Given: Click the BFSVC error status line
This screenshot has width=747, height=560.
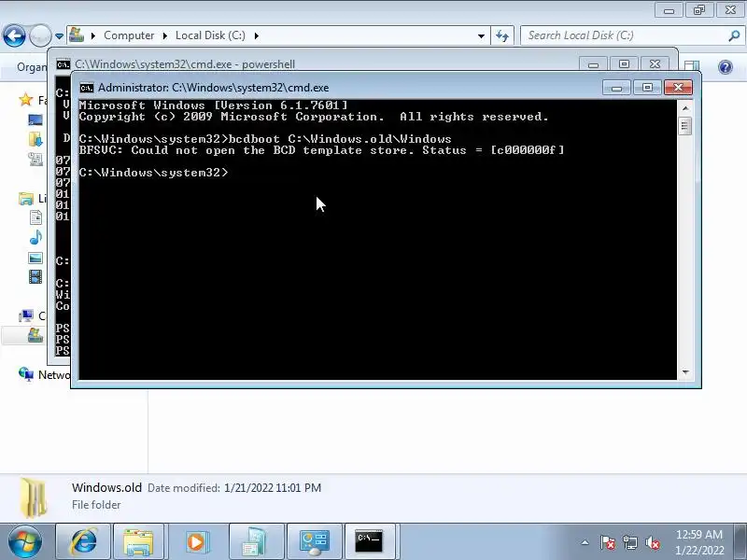Looking at the screenshot, I should [x=321, y=150].
